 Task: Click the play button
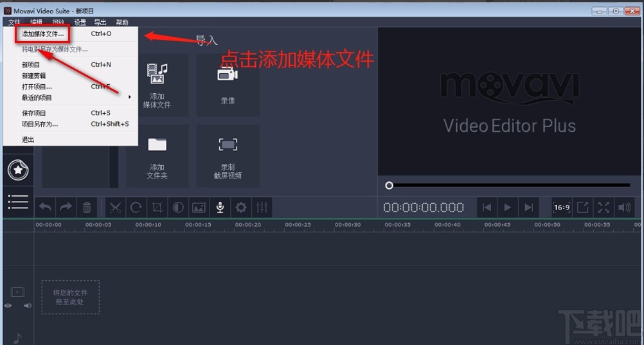[508, 208]
